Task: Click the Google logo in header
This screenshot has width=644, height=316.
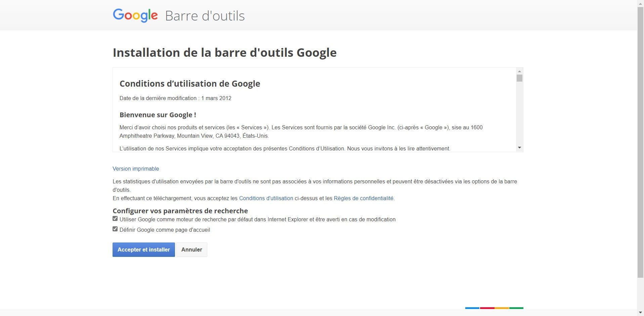Action: click(135, 15)
